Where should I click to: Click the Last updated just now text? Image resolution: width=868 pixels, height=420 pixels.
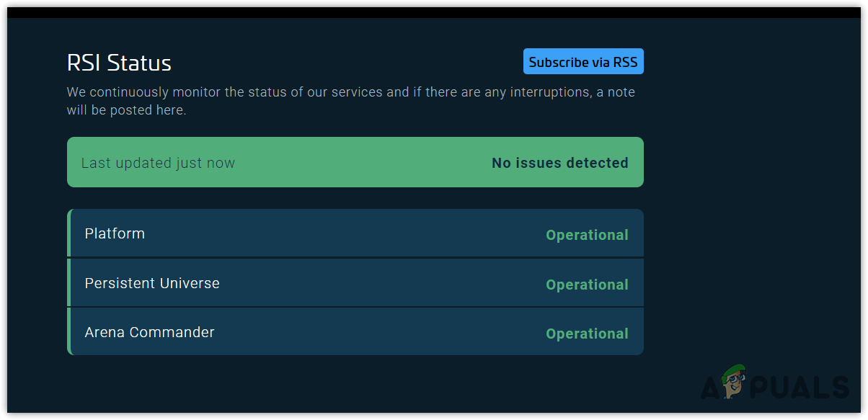(158, 163)
